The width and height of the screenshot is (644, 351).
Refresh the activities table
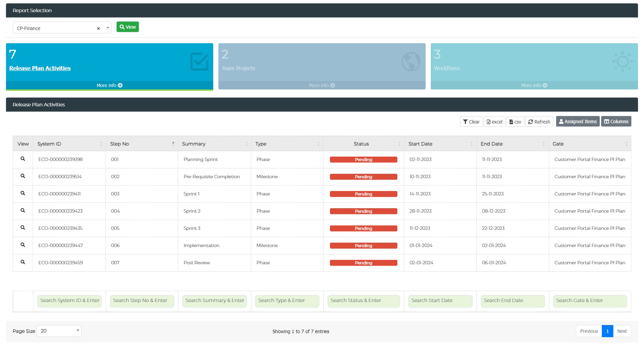coord(539,122)
